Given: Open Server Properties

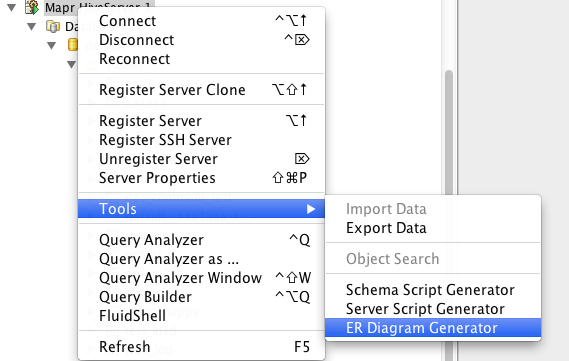Looking at the screenshot, I should pyautogui.click(x=201, y=178).
